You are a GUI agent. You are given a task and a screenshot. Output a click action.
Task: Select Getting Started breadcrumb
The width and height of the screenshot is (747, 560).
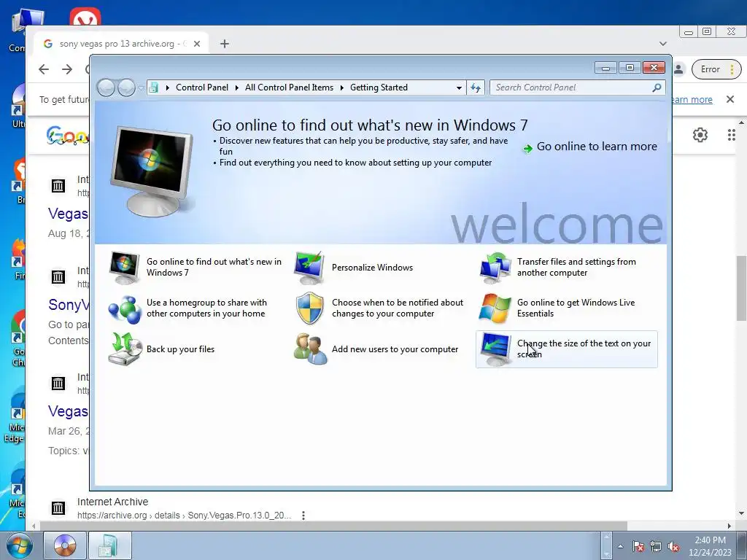(379, 87)
